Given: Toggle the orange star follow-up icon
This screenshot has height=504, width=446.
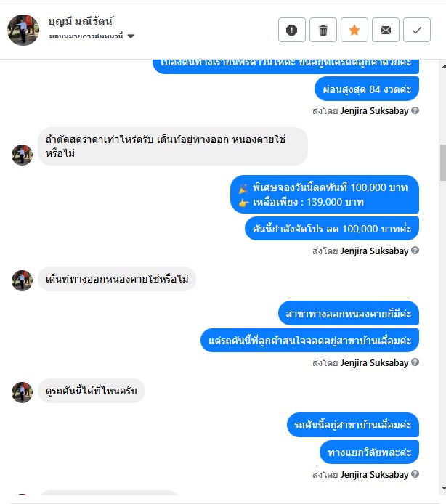Looking at the screenshot, I should 354,30.
